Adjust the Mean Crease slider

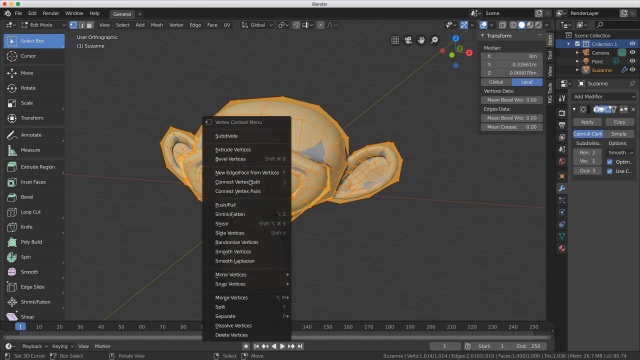pos(512,127)
